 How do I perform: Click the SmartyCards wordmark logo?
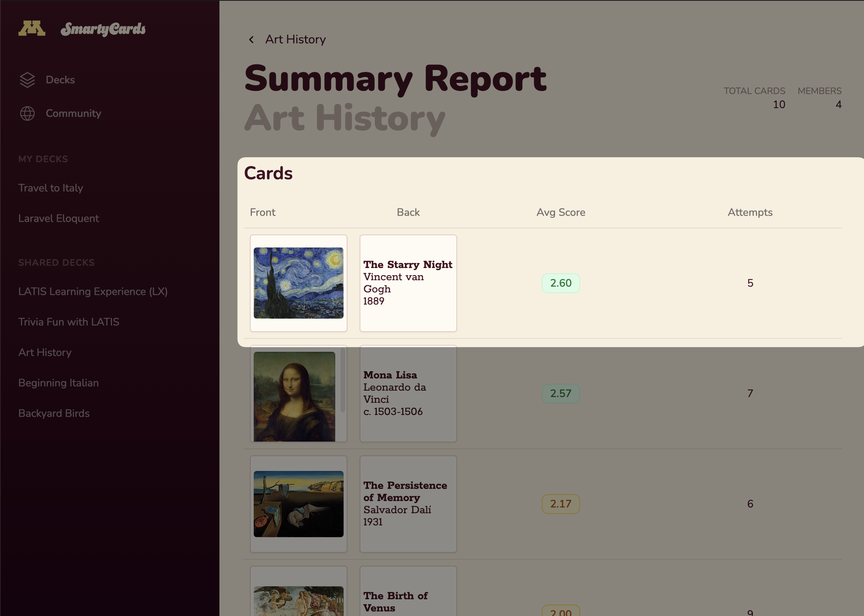click(103, 29)
